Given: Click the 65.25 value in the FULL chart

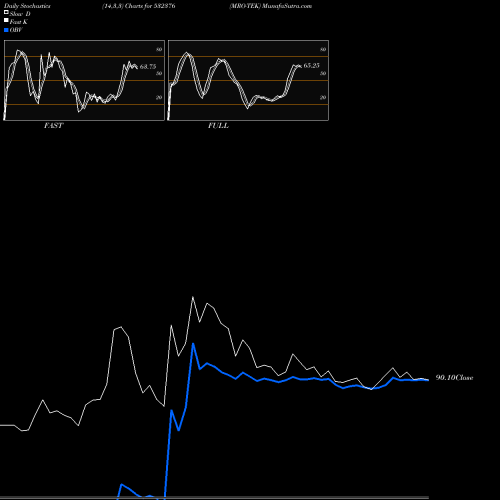Looking at the screenshot, I should [312, 66].
